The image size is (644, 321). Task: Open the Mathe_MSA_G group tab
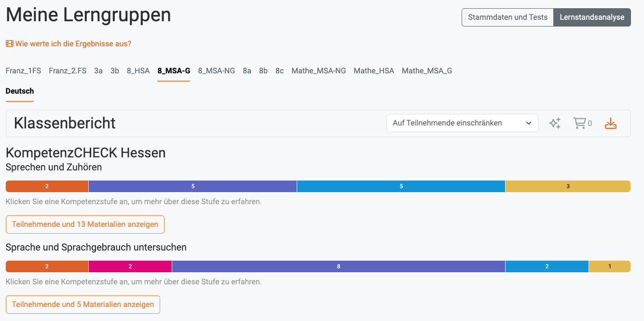[x=426, y=71]
